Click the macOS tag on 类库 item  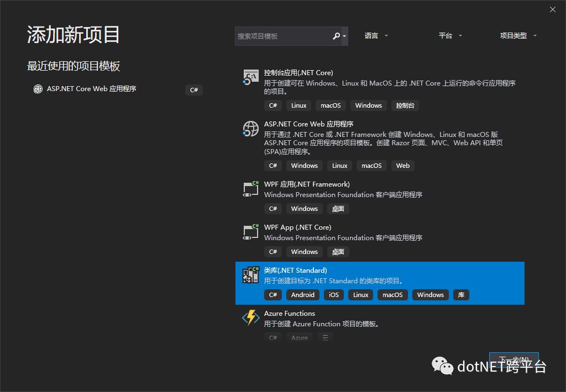pyautogui.click(x=393, y=295)
